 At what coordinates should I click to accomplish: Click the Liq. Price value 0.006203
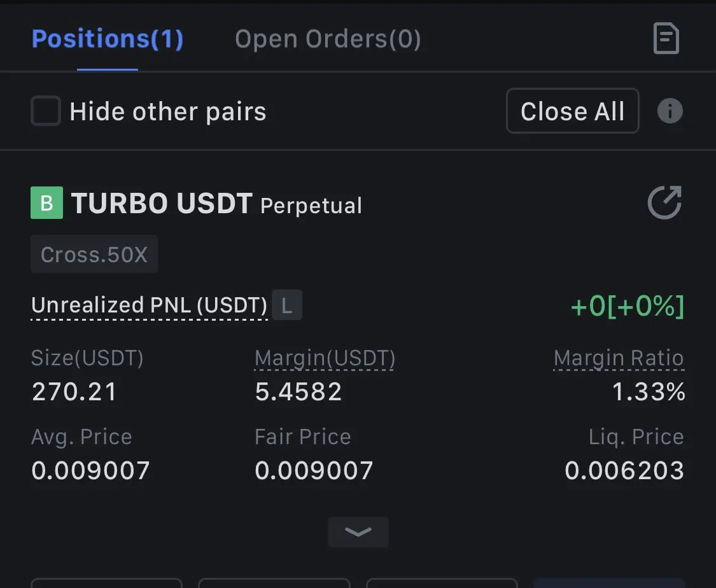click(x=624, y=470)
